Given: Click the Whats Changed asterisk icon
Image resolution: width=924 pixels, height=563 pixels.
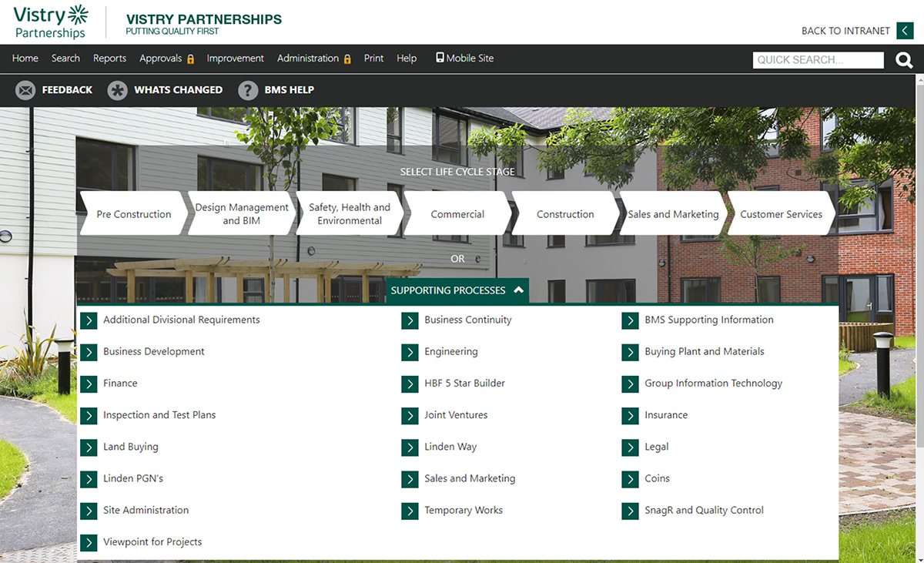Looking at the screenshot, I should click(x=117, y=90).
